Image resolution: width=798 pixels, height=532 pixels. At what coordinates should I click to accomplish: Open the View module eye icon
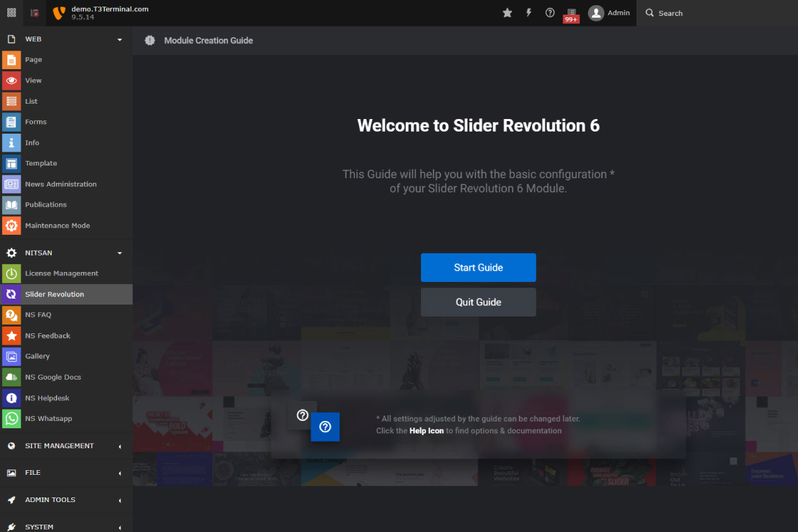click(11, 80)
